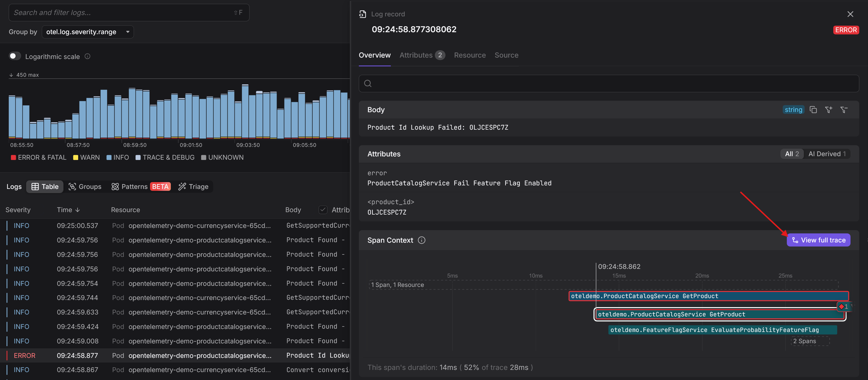Click the ERROR & FATAL legend swatch
This screenshot has height=380, width=868.
tap(13, 158)
